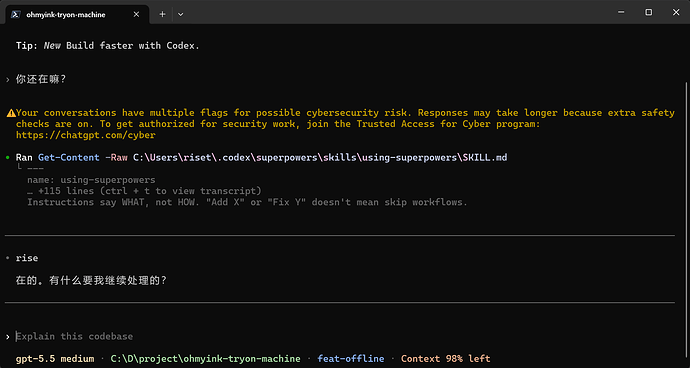
Task: Click the C:\D\project\ohmyink-tryon-machine path
Action: tap(206, 359)
